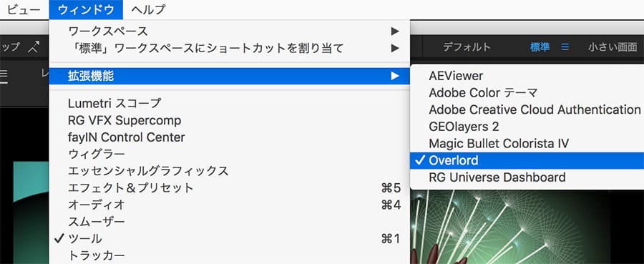Switch to デフォルト workspace
Viewport: 644px width, 264px height.
467,47
